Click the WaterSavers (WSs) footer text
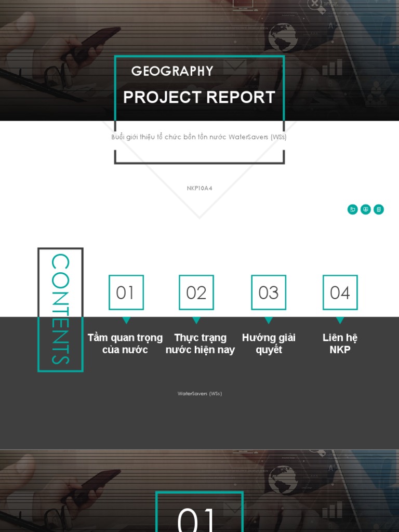 199,394
